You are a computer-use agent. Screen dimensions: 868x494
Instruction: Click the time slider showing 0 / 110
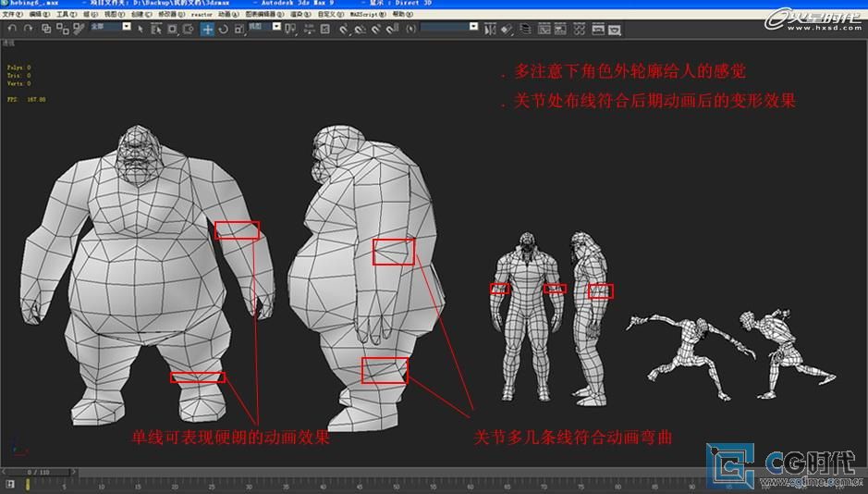(x=37, y=472)
